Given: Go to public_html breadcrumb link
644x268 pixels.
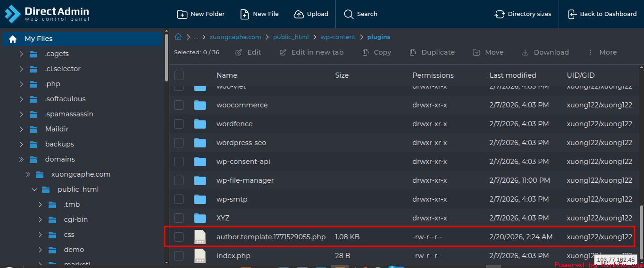Looking at the screenshot, I should point(291,37).
